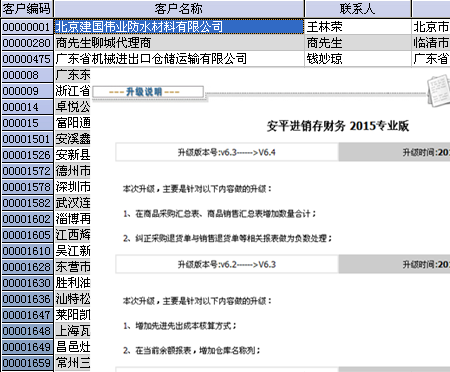
Task: Click note 增加仓库名称列
Action: (191, 350)
